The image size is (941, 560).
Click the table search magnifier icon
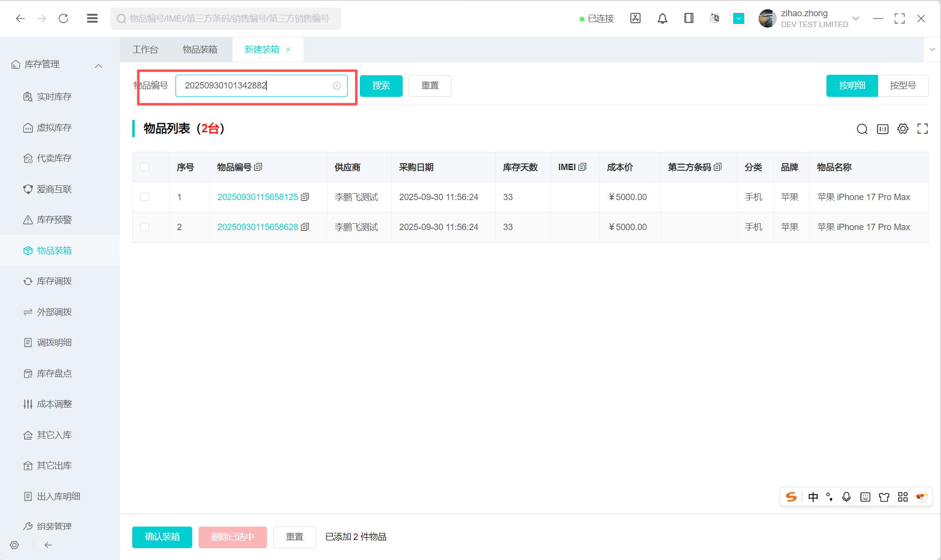coord(862,129)
